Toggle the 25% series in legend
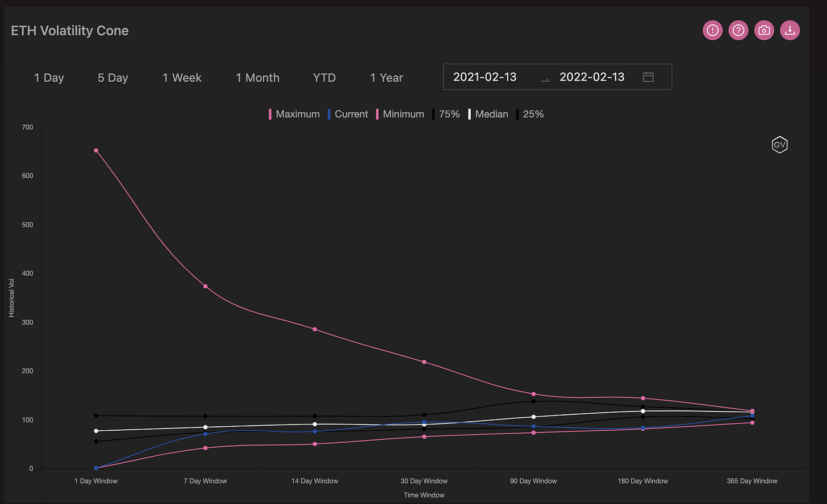This screenshot has height=504, width=827. (x=530, y=114)
